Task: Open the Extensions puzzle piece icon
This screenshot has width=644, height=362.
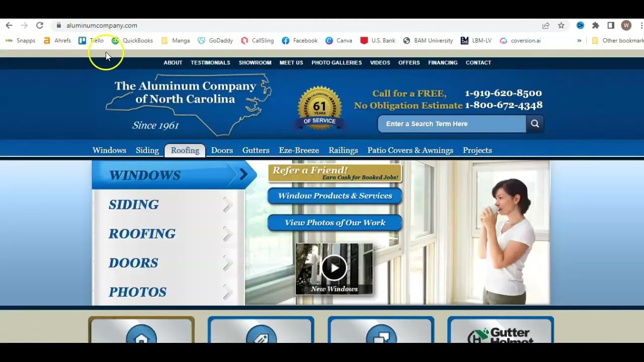Action: point(596,25)
